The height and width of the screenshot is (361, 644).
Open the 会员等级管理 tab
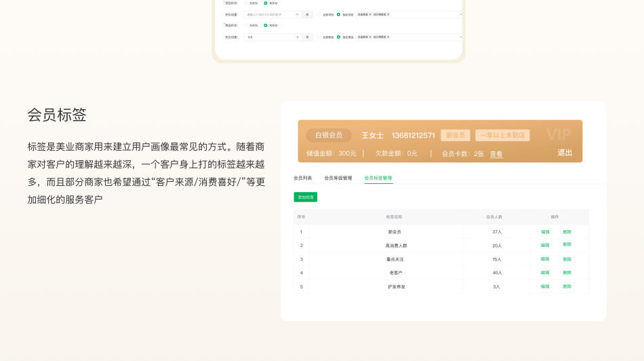pos(338,178)
